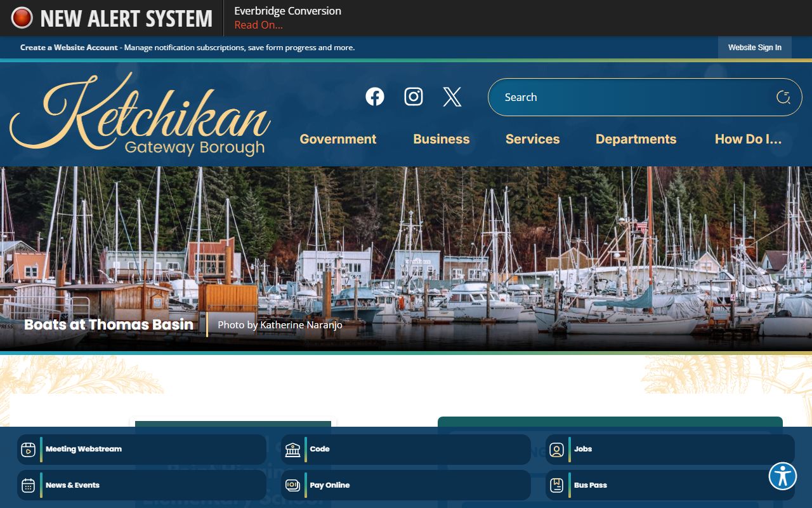Open the Jobs quick link
The width and height of the screenshot is (812, 508).
[x=670, y=450]
